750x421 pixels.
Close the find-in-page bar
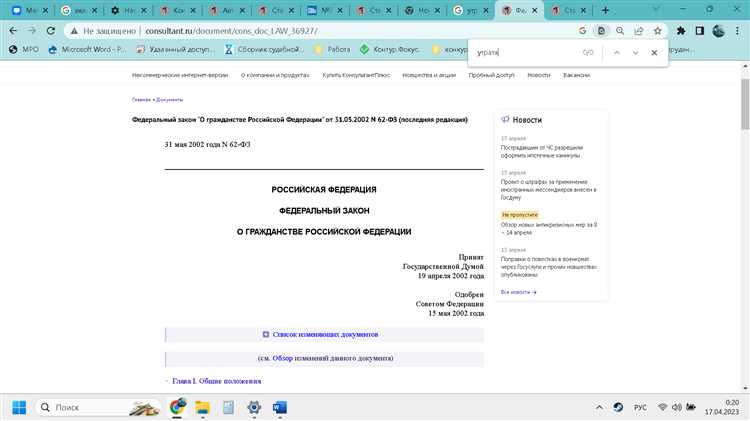click(x=654, y=53)
